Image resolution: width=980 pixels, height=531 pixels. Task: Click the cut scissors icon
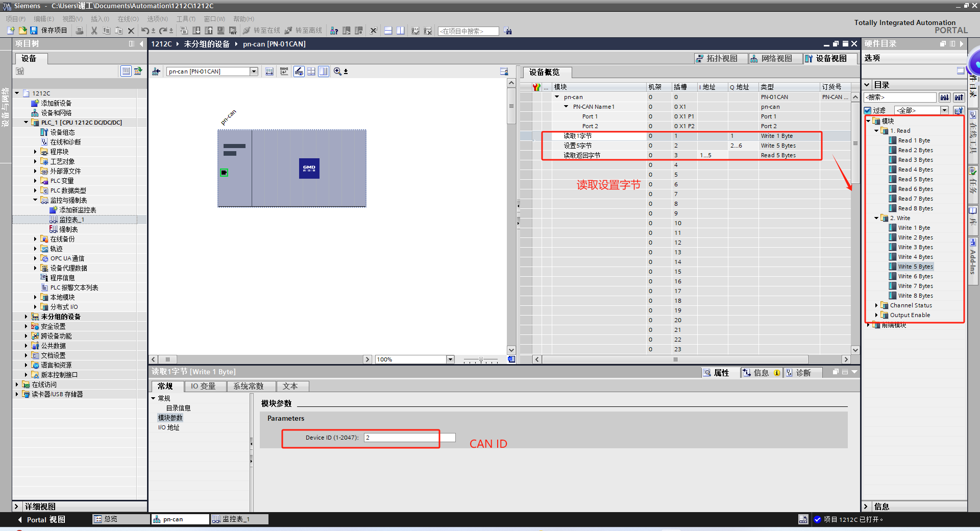[94, 31]
